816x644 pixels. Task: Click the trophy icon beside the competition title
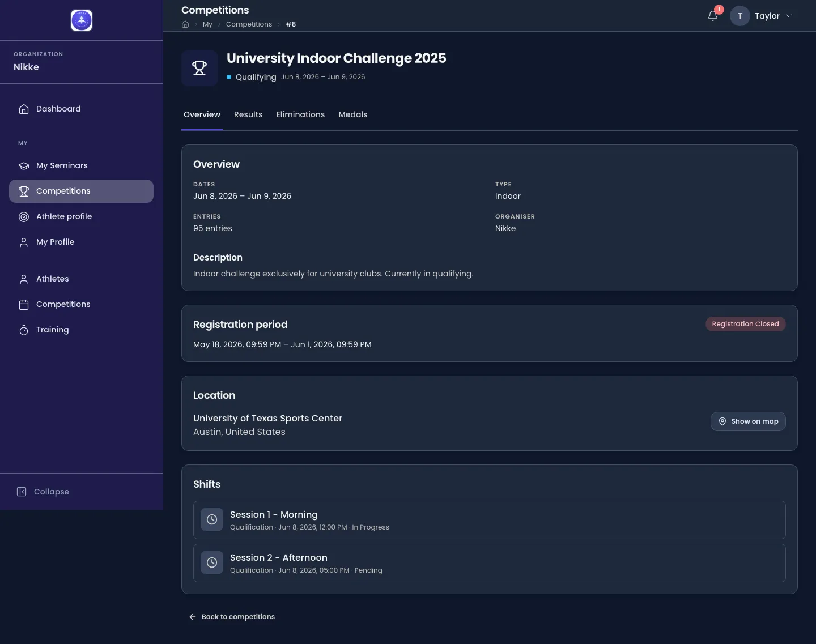[x=199, y=68]
